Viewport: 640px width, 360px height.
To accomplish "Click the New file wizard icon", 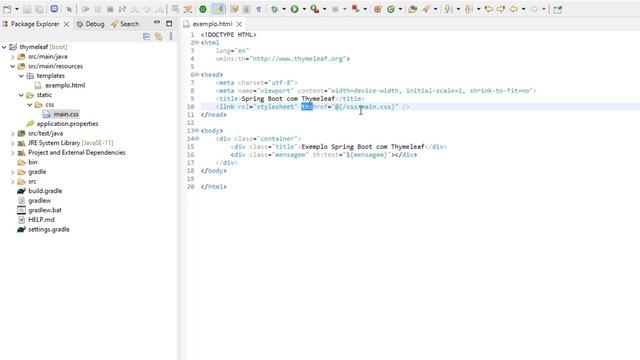I will [x=7, y=9].
